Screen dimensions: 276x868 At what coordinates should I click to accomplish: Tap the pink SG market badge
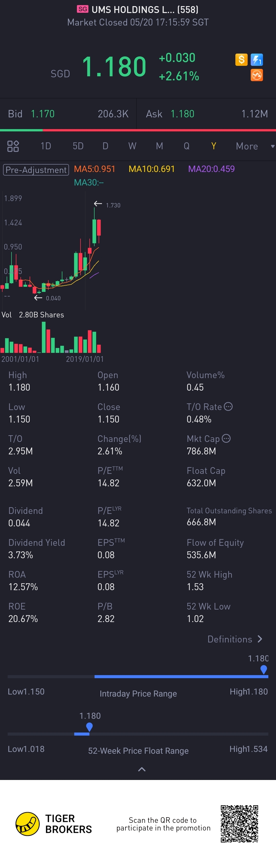[x=83, y=9]
